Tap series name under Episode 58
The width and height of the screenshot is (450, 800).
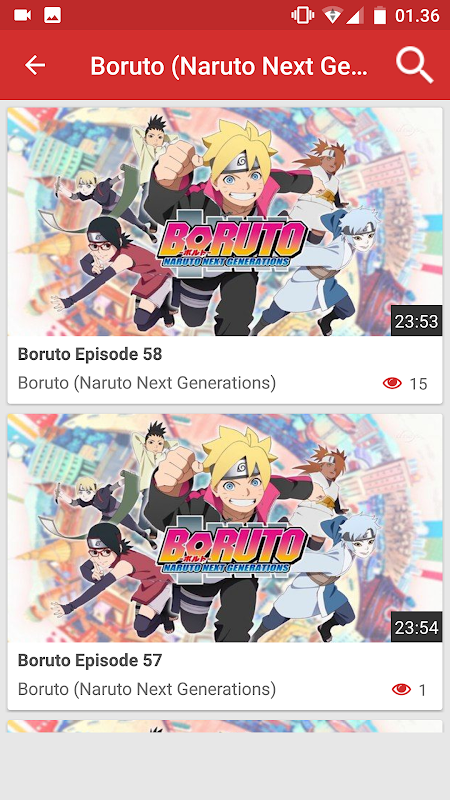[x=147, y=383]
